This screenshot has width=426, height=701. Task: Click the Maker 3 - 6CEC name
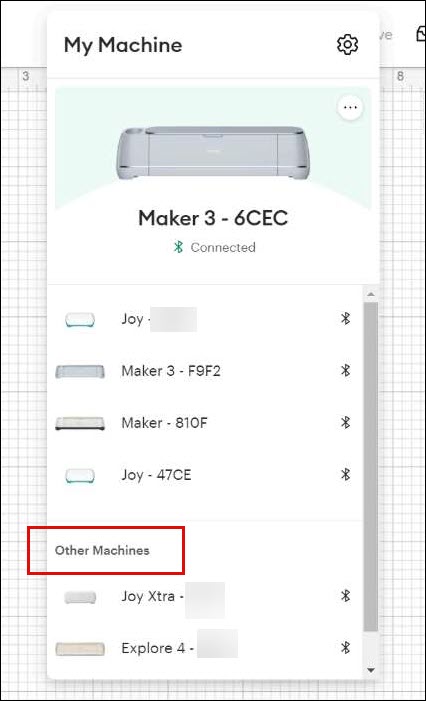click(x=213, y=218)
